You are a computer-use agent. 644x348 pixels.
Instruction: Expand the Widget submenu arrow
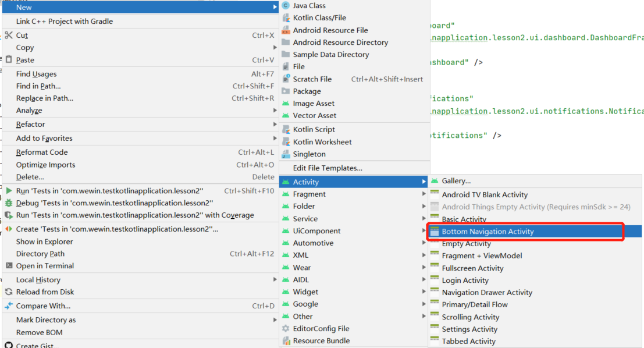pos(424,292)
